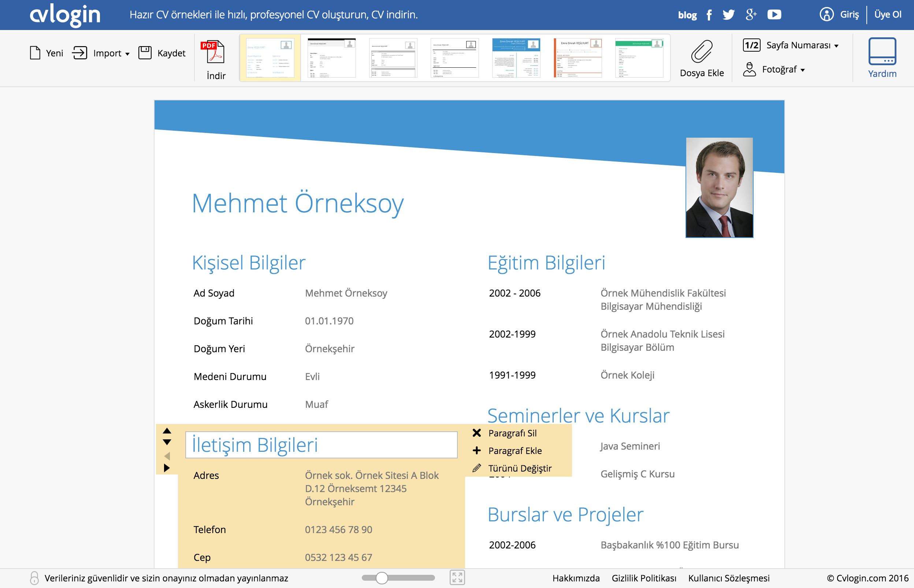Screen dimensions: 914x588
Task: Choose Türünü Değiştir from the menu
Action: (520, 469)
